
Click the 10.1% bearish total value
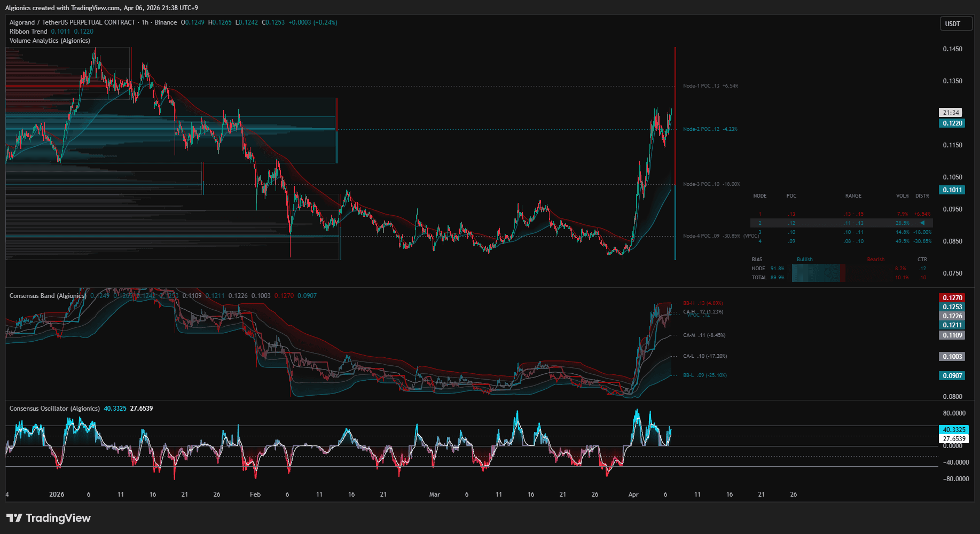(x=901, y=278)
